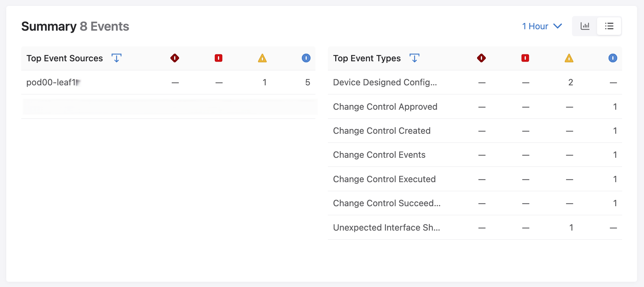Click info severity icon in Event Types header

(613, 58)
